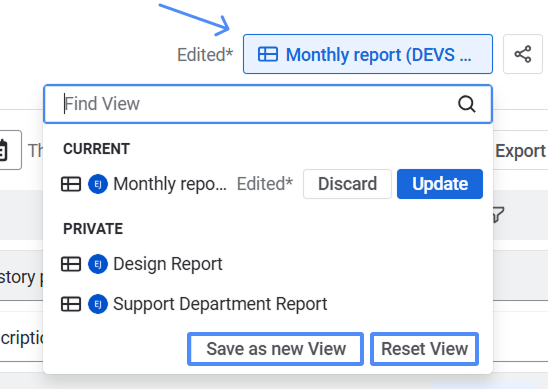Click Save as new View button
The height and width of the screenshot is (389, 548).
275,349
